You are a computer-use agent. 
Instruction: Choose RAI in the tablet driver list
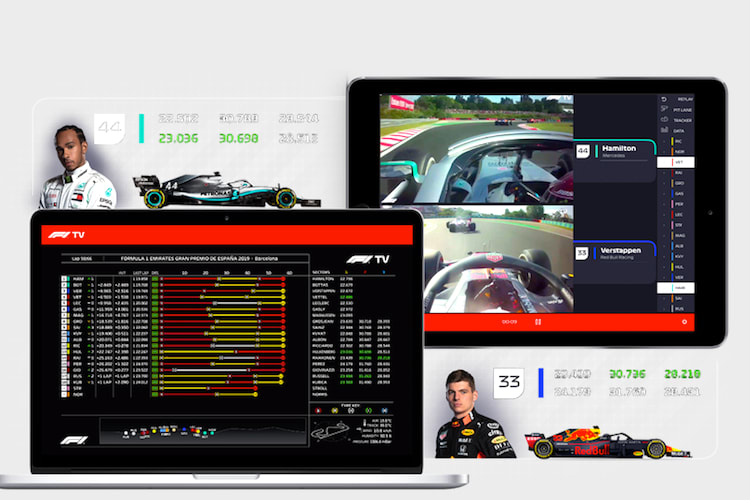(x=676, y=173)
